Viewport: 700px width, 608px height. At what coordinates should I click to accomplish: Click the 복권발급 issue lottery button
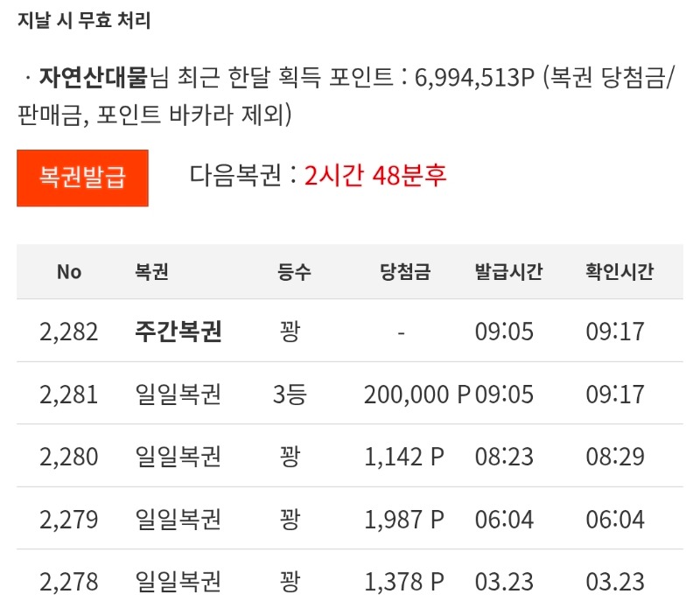pyautogui.click(x=82, y=178)
